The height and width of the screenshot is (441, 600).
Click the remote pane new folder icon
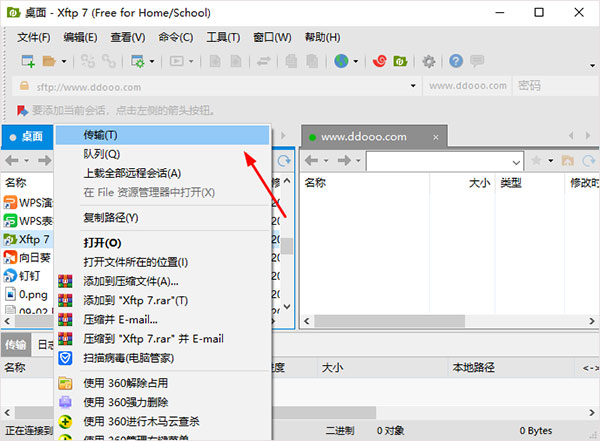pos(567,160)
